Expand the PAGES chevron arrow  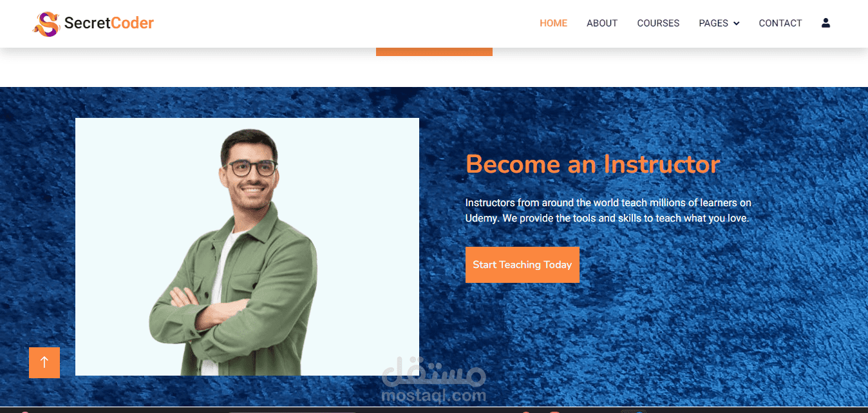(x=736, y=24)
